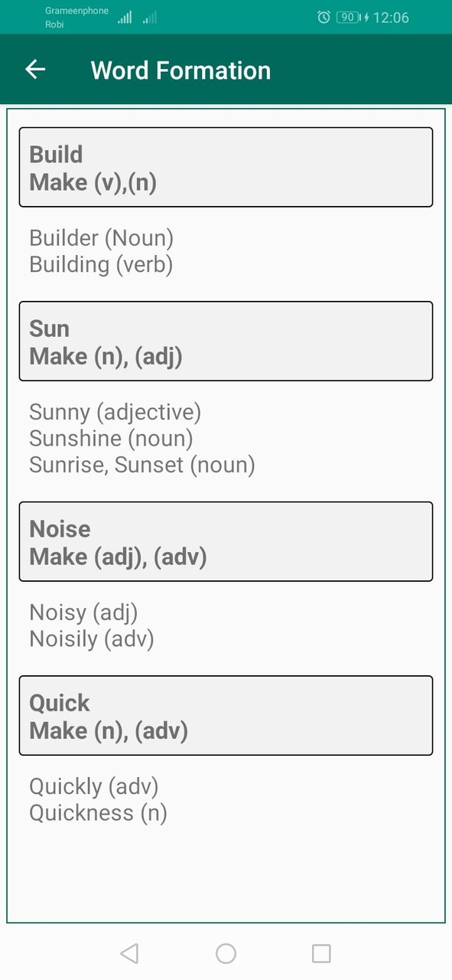Viewport: 452px width, 980px height.
Task: Collapse the Build word card
Action: (226, 167)
